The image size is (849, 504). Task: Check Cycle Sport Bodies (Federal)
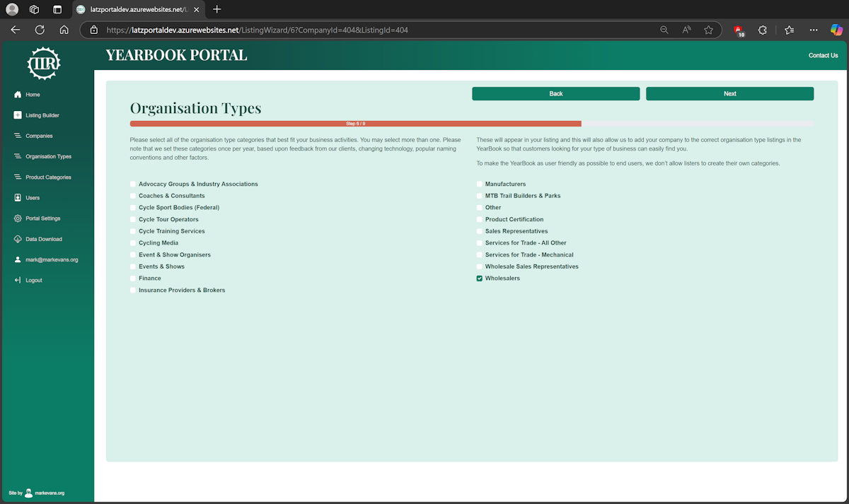133,208
